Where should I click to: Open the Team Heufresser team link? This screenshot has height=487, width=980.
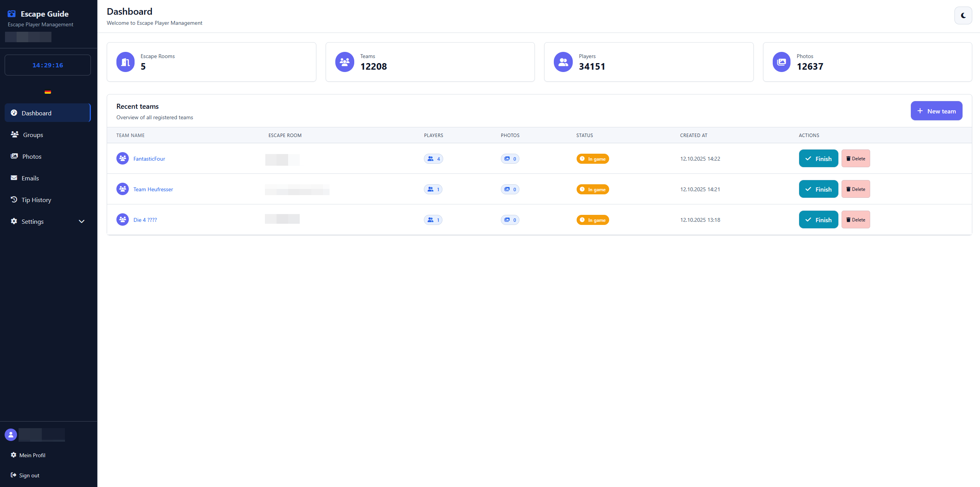[153, 189]
